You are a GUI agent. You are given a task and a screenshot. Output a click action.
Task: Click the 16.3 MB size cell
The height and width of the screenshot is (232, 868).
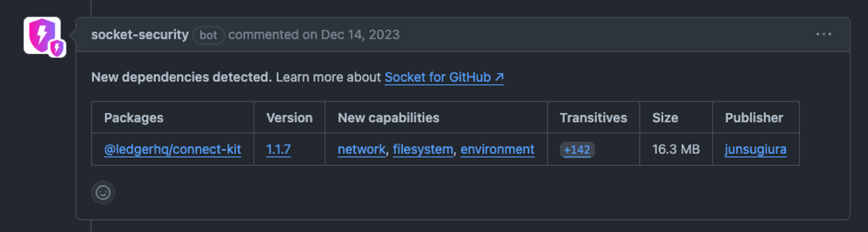(x=675, y=149)
